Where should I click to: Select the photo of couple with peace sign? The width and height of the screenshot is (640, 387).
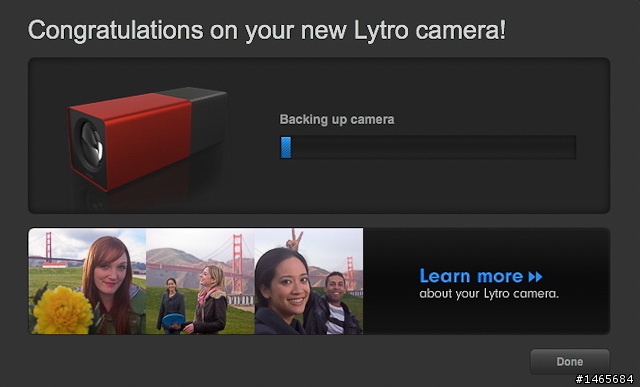pyautogui.click(x=309, y=281)
